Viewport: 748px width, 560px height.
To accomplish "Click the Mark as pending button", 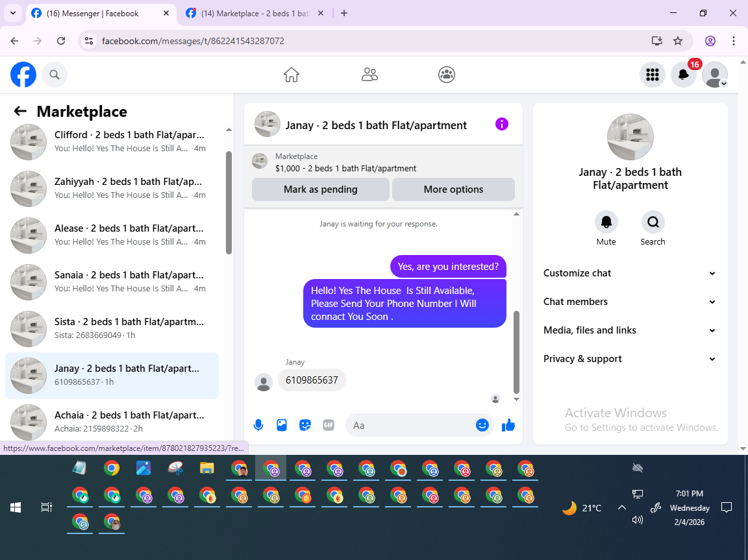I will (x=321, y=189).
